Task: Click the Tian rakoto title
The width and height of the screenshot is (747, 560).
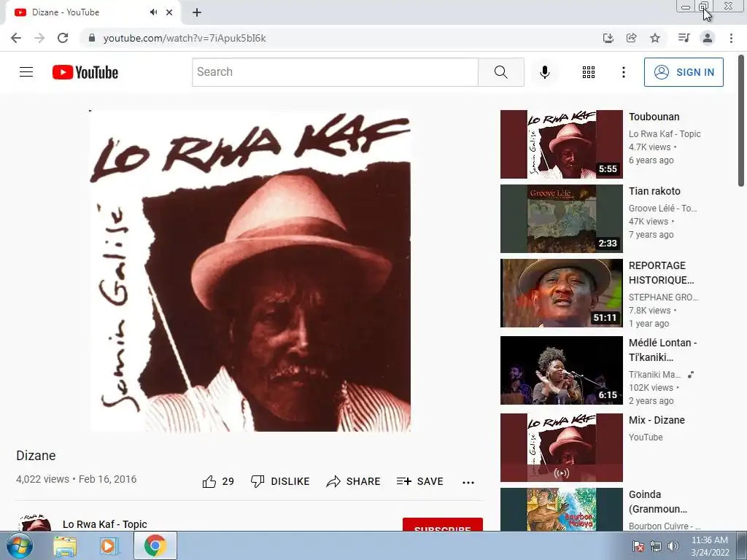Action: click(654, 191)
